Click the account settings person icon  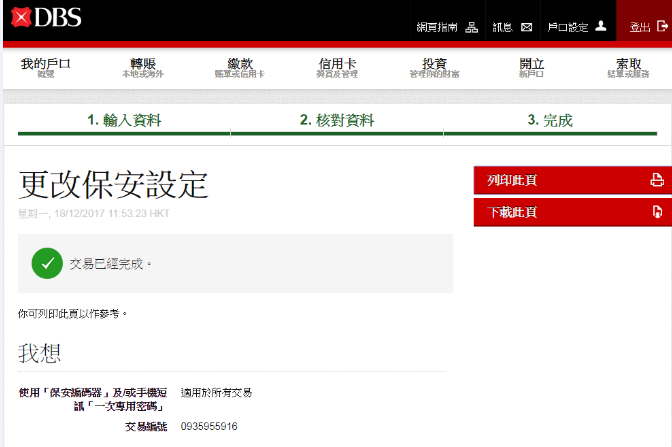click(x=600, y=27)
